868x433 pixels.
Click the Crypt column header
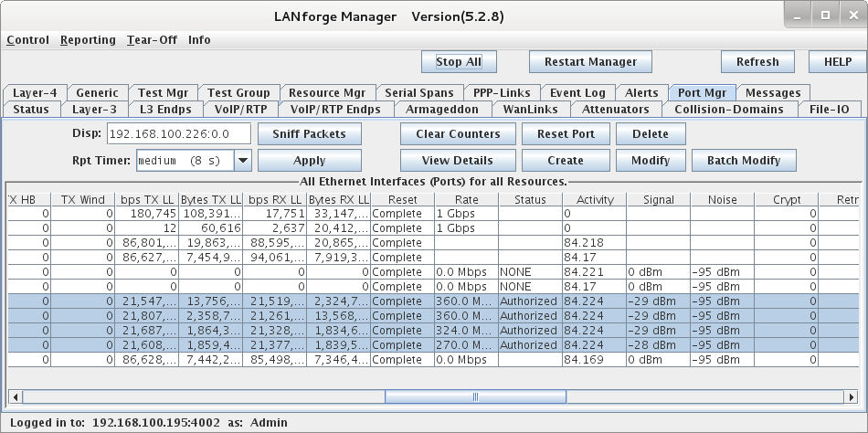click(x=787, y=200)
